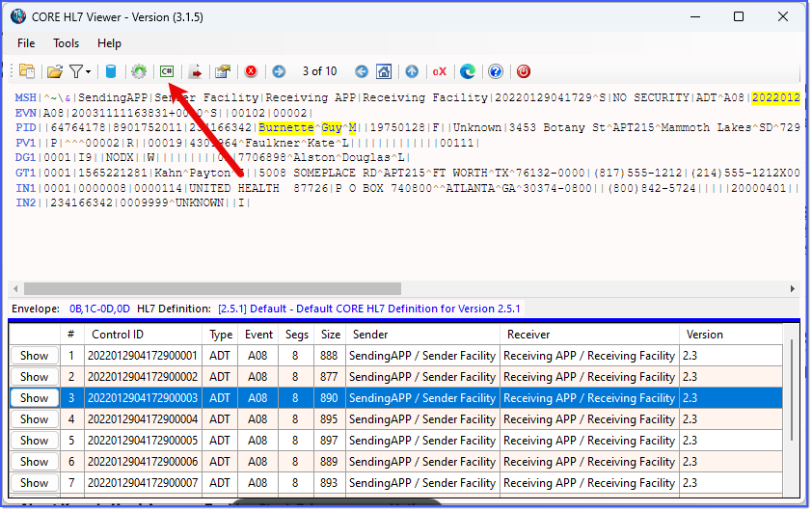This screenshot has width=812, height=511.
Task: Click the filter funnel icon
Action: click(x=76, y=71)
